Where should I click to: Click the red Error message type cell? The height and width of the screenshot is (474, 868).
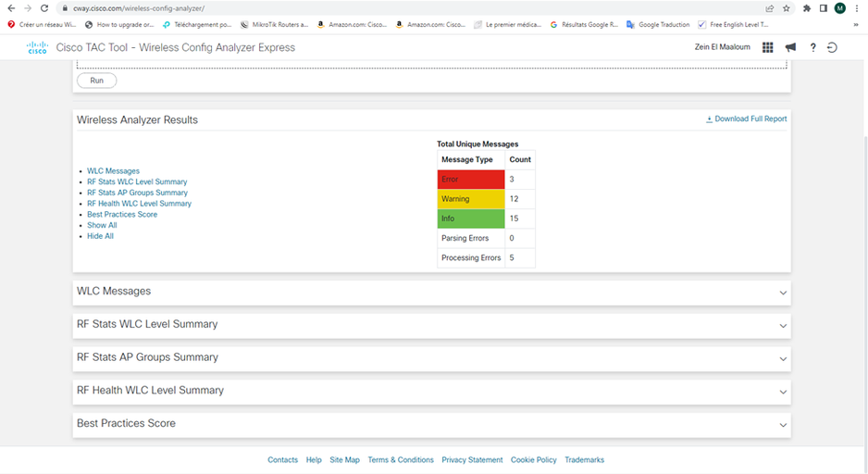(x=471, y=180)
